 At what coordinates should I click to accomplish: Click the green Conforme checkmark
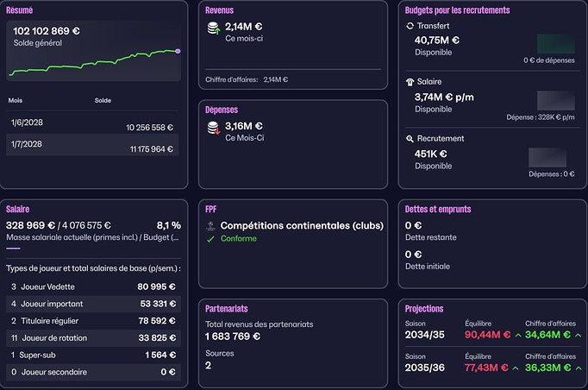(211, 239)
